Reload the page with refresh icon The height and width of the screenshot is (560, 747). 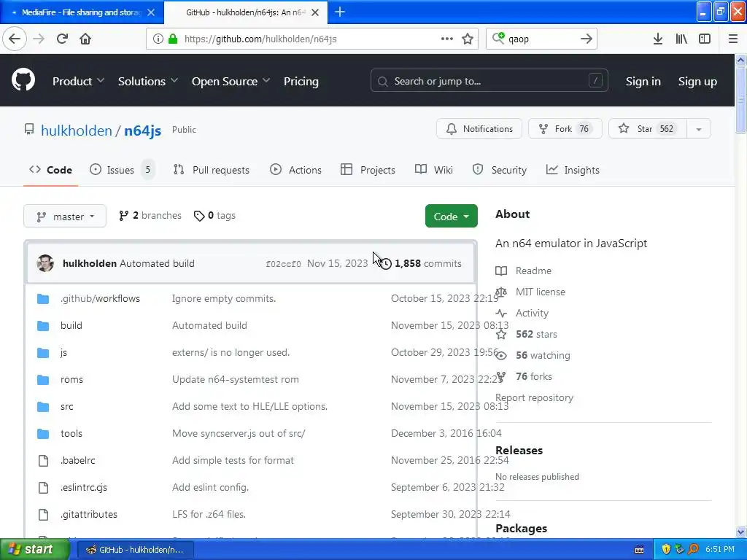[x=62, y=39]
